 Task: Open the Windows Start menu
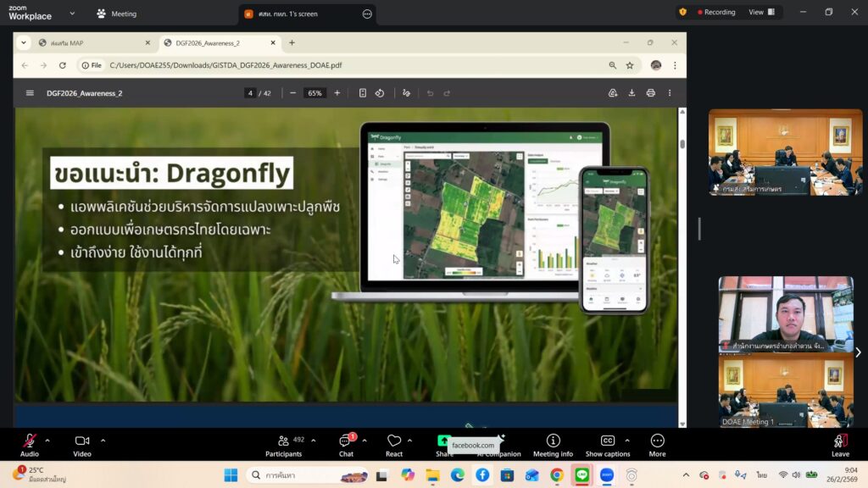click(231, 475)
